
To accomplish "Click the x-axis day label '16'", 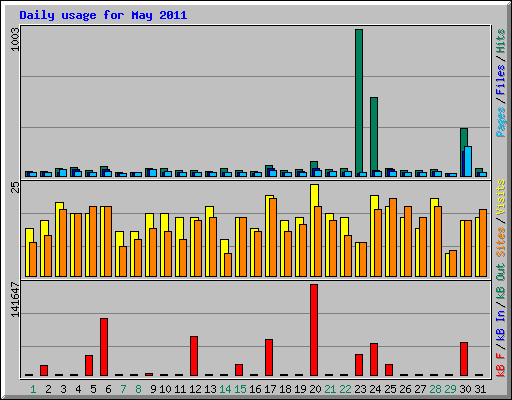I will (255, 389).
